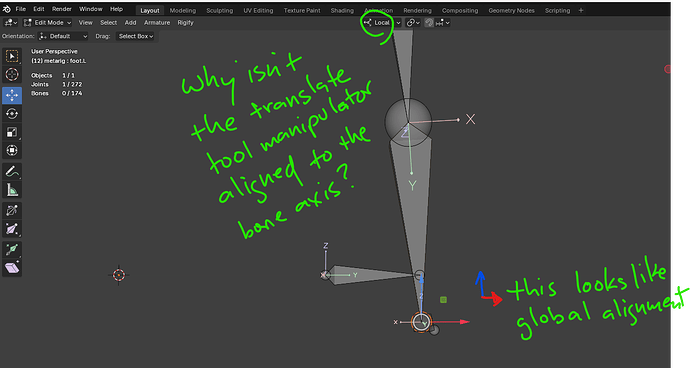Open the Rigify menu
Image resolution: width=690 pixels, height=368 pixels.
click(185, 23)
